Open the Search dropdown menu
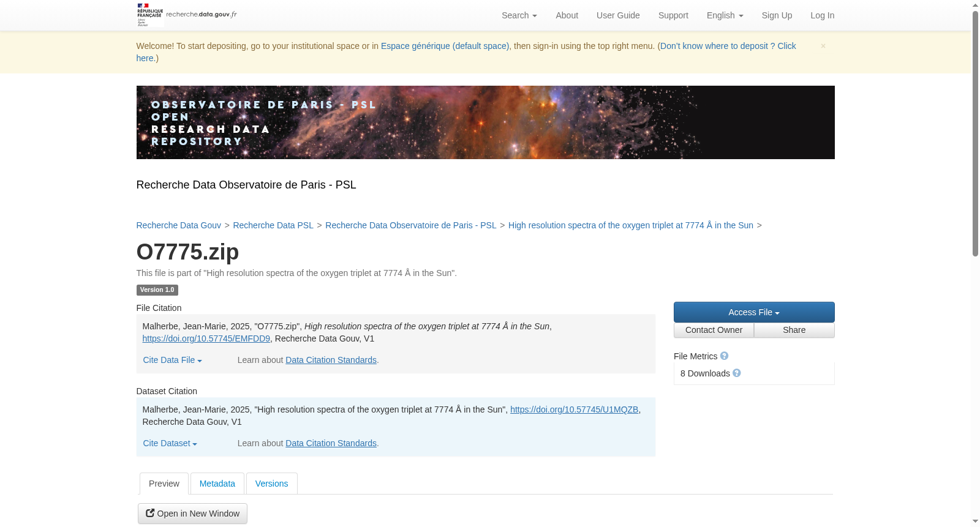 [x=519, y=15]
